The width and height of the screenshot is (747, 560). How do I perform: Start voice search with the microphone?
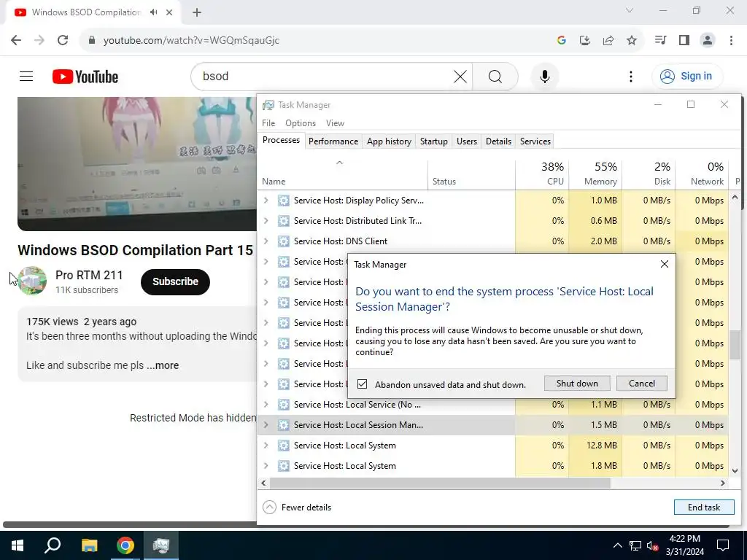tap(544, 76)
